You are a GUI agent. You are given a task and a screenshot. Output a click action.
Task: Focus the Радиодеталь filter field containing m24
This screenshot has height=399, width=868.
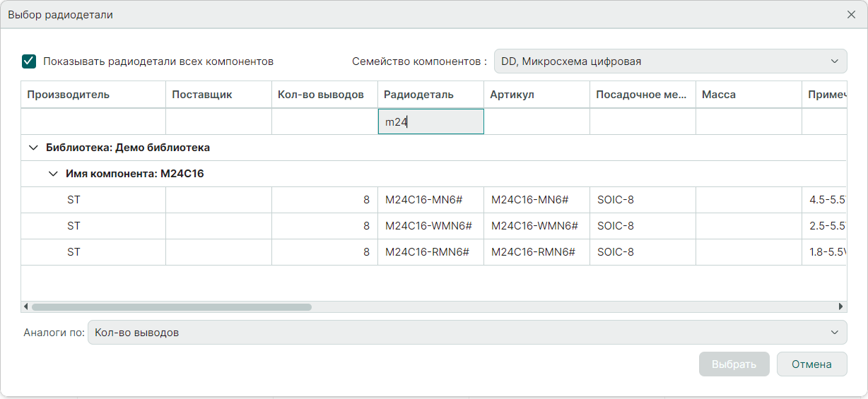(x=430, y=121)
